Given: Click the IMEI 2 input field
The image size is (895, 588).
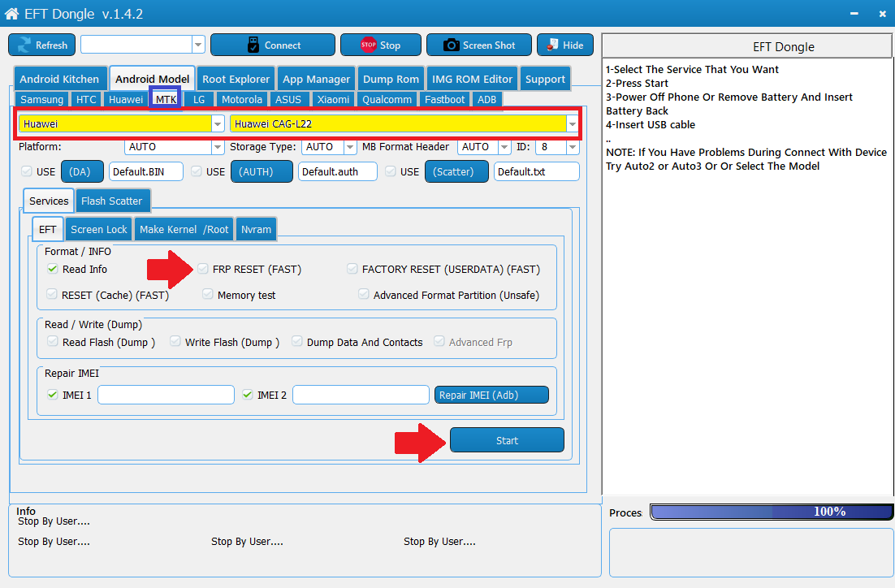Looking at the screenshot, I should coord(361,395).
